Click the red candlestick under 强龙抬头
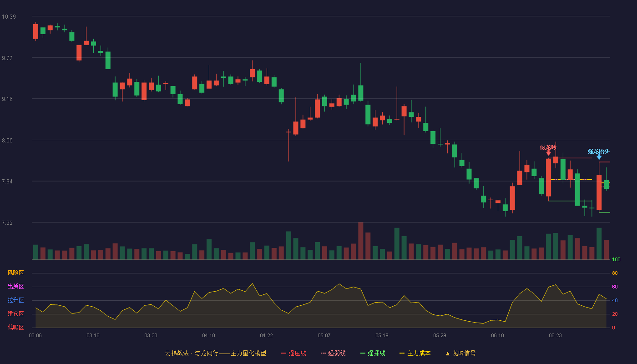Screen dimensions: 637x364 [599, 192]
